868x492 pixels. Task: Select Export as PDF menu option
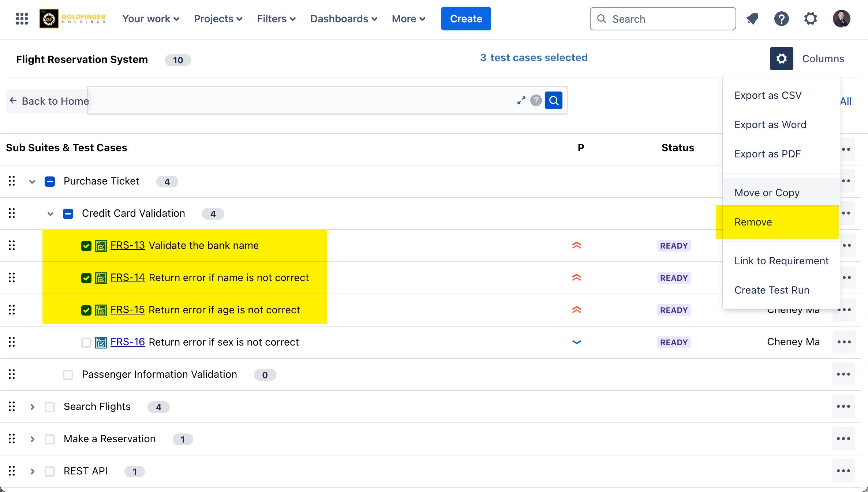(x=767, y=154)
